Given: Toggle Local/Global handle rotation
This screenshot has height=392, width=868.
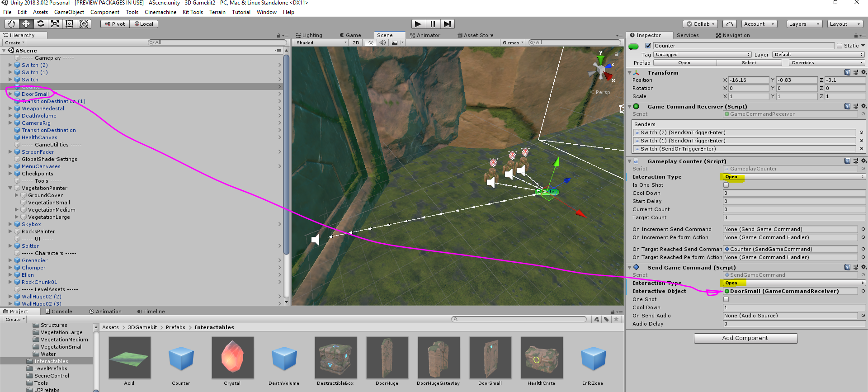Looking at the screenshot, I should tap(144, 24).
